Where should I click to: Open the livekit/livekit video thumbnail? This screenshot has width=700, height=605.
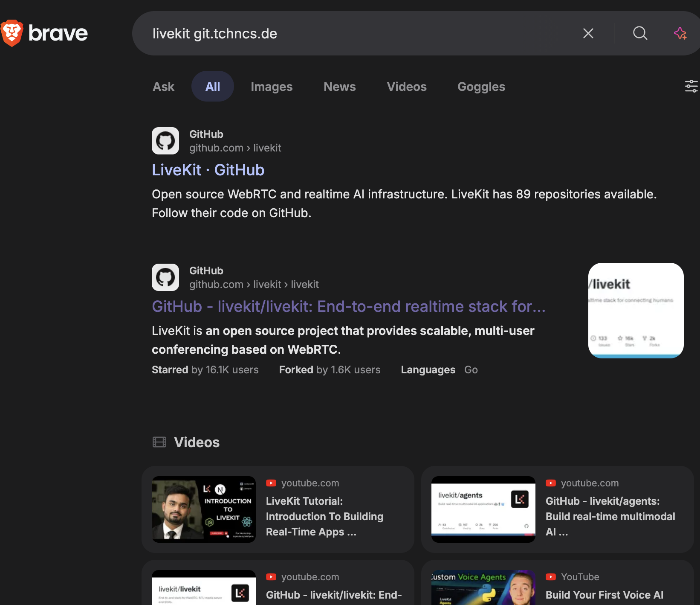(x=204, y=588)
